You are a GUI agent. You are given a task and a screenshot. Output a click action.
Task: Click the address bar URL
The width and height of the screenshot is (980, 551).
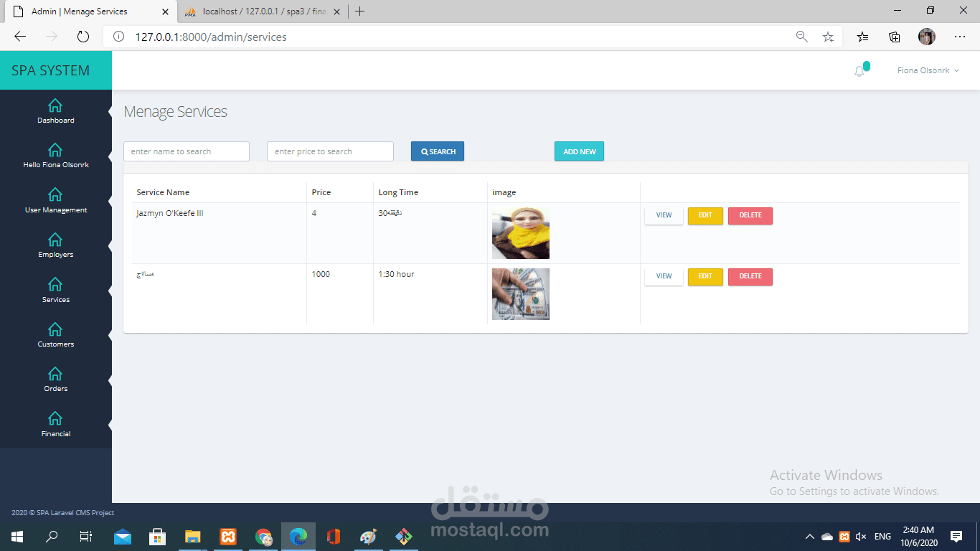point(211,37)
